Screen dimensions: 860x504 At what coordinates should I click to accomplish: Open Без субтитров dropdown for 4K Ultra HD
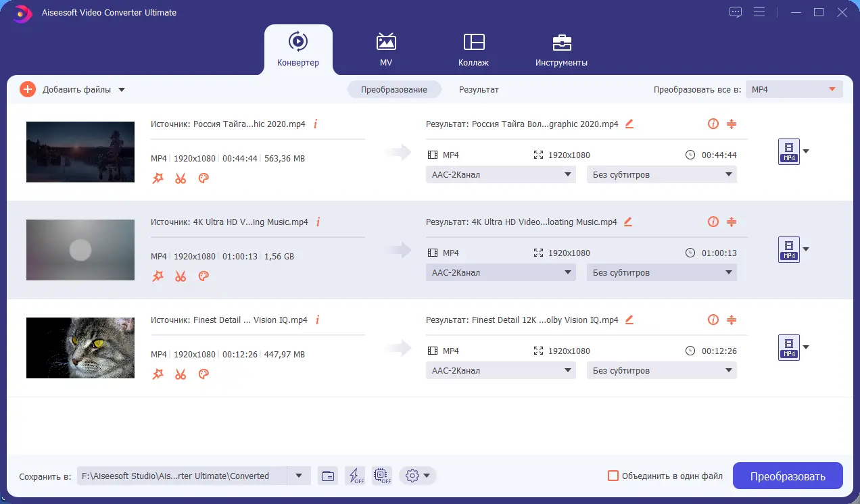coord(662,272)
